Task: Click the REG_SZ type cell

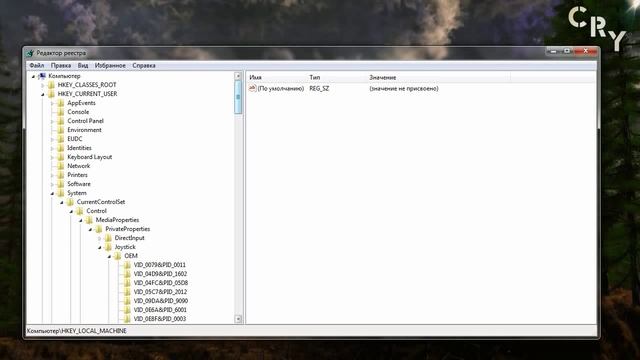Action: pyautogui.click(x=319, y=88)
